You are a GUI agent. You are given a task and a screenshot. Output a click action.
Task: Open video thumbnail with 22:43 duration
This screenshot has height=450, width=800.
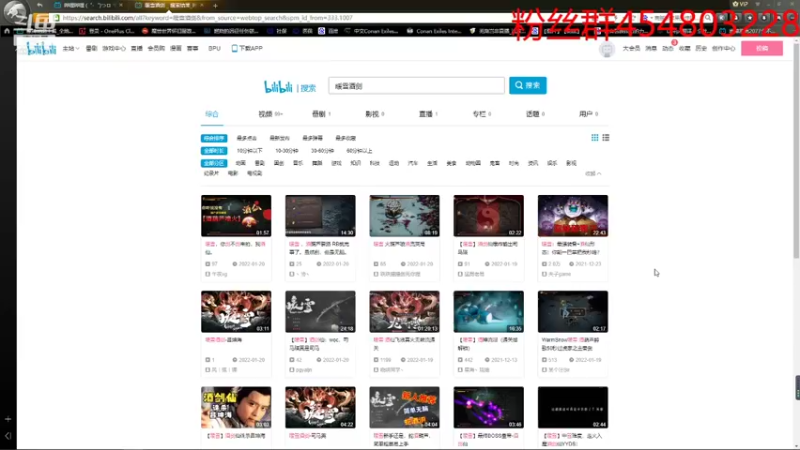(573, 216)
